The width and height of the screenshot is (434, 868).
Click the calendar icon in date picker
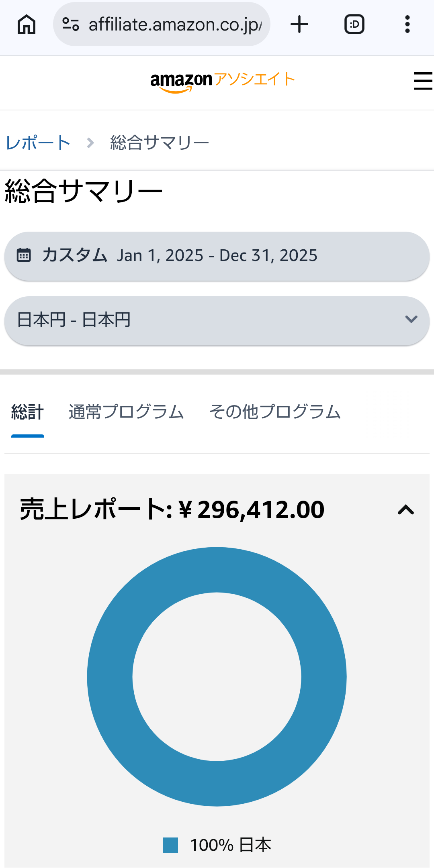[24, 255]
